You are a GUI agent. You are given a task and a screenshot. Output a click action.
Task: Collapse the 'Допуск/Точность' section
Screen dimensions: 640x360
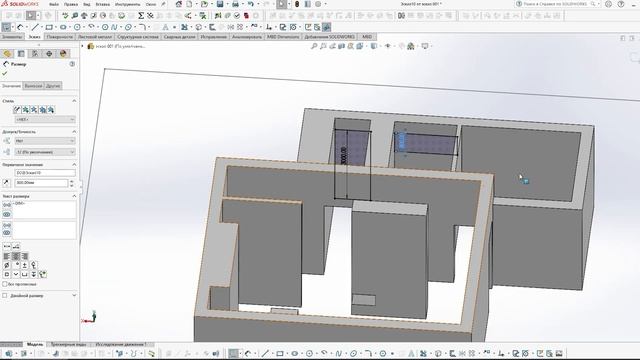[74, 132]
